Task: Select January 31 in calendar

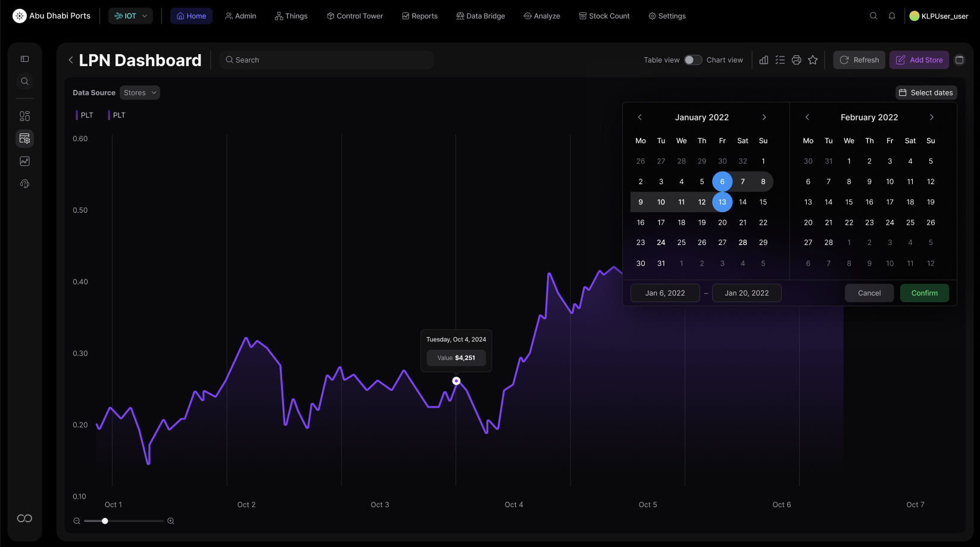Action: pyautogui.click(x=661, y=263)
